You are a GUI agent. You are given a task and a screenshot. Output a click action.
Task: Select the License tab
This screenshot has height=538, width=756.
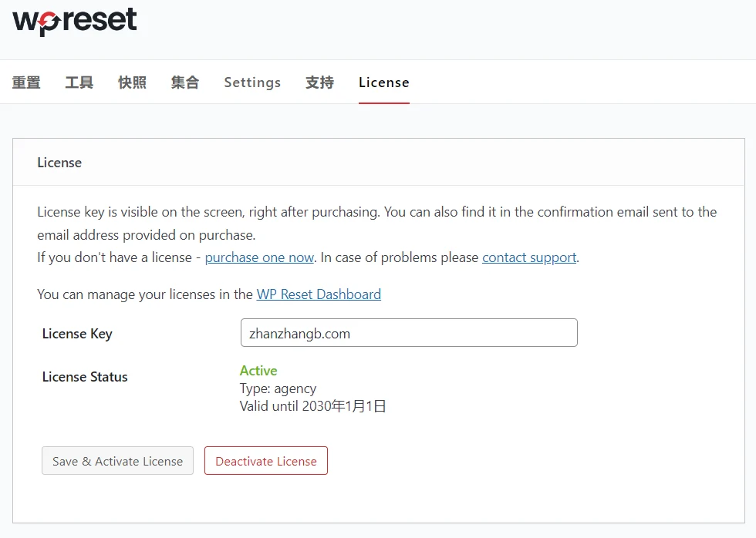383,82
